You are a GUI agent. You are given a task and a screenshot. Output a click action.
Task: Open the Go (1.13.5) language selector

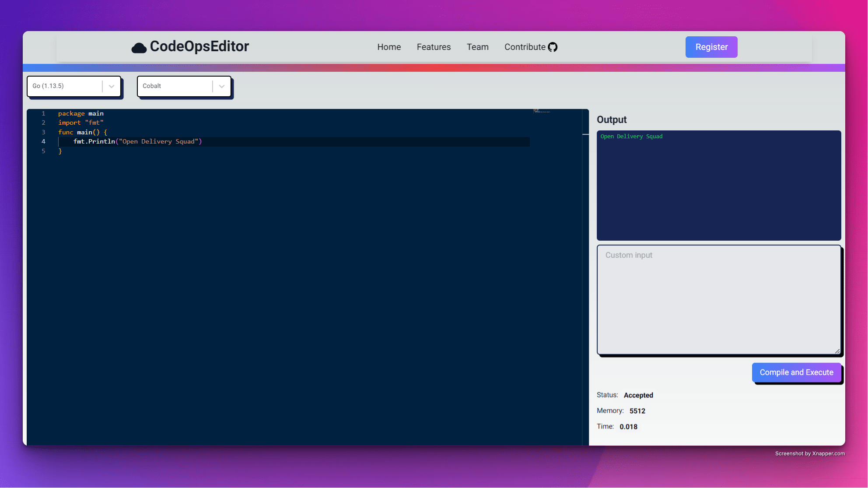[66, 86]
